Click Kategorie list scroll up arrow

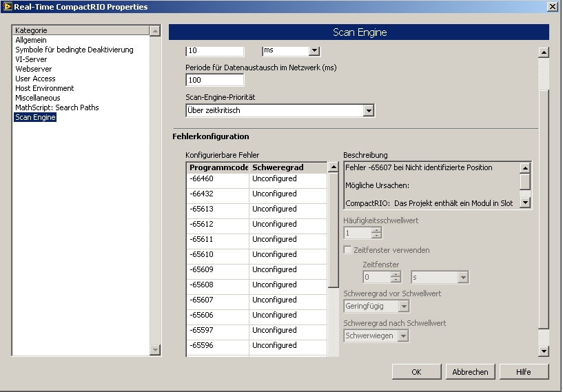tap(155, 31)
